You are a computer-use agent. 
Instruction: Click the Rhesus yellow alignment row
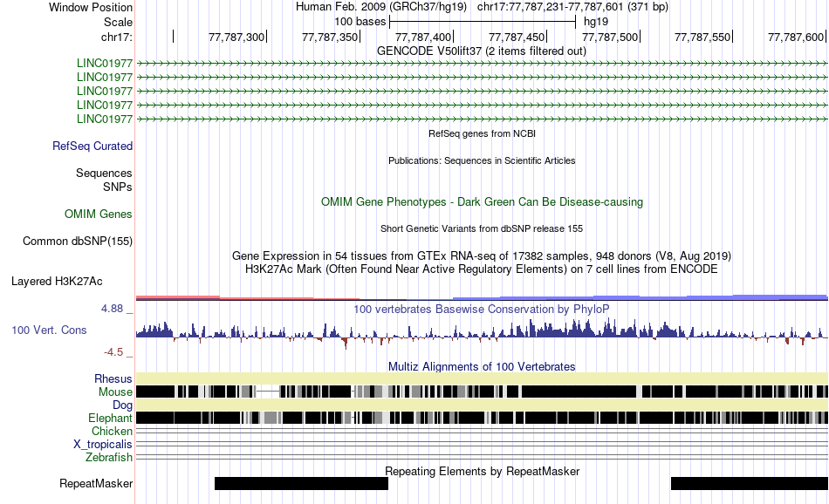(x=482, y=378)
